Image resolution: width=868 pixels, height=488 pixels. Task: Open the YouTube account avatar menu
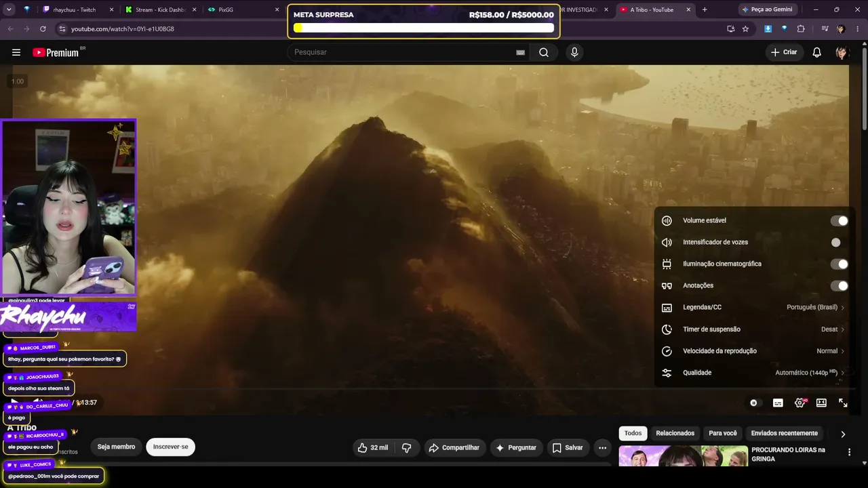[x=842, y=52]
